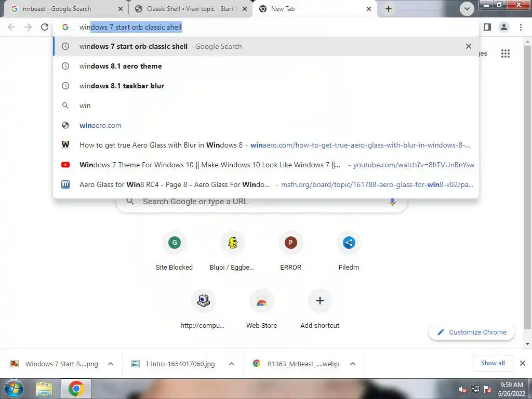Screen dimensions: 532x399
Task: Open the side panel icon
Action: click(487, 27)
